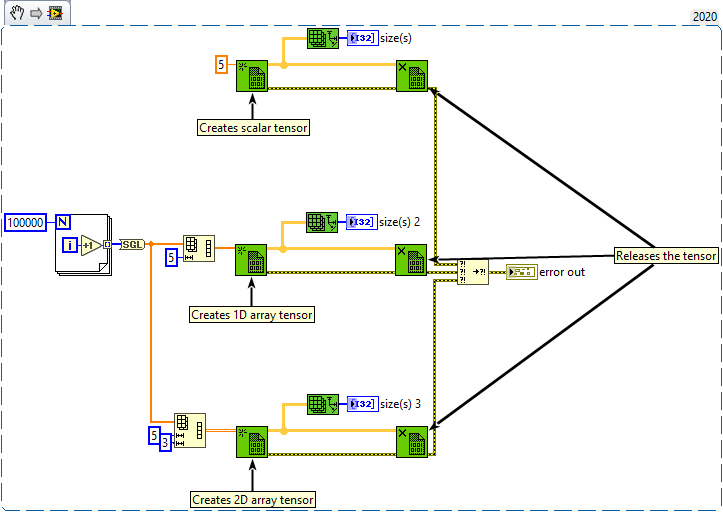Click the topmost release tensor node
The image size is (723, 512).
coord(411,76)
